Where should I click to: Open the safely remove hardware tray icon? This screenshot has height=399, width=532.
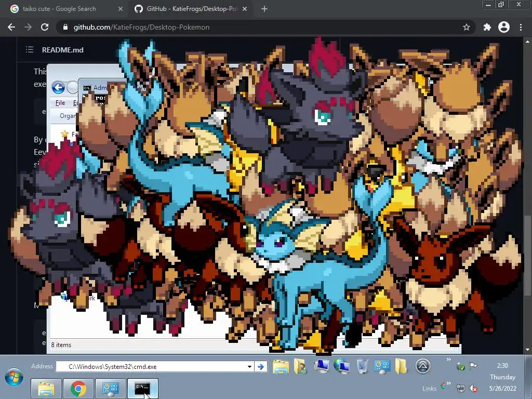click(x=461, y=366)
